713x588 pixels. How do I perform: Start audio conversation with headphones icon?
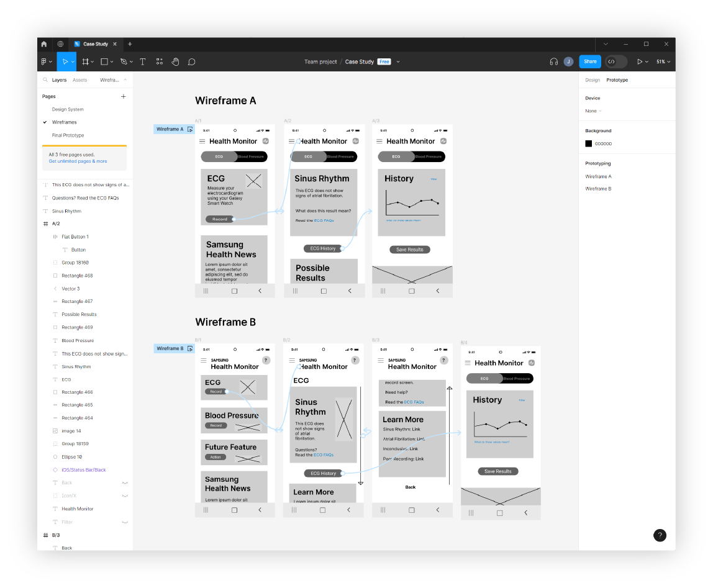(x=554, y=62)
